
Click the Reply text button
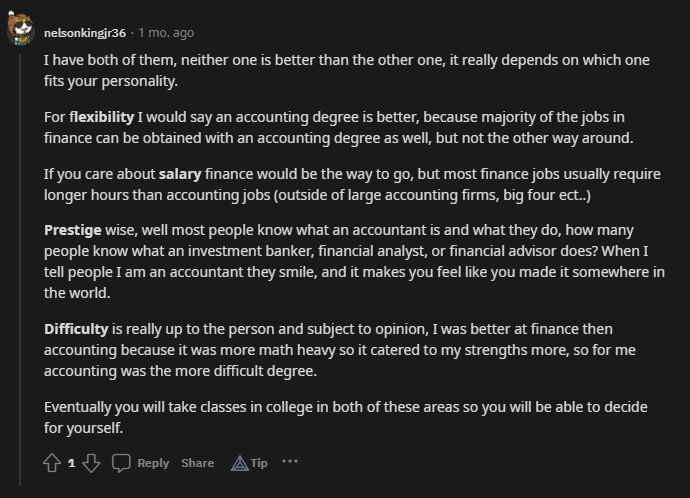click(x=153, y=463)
